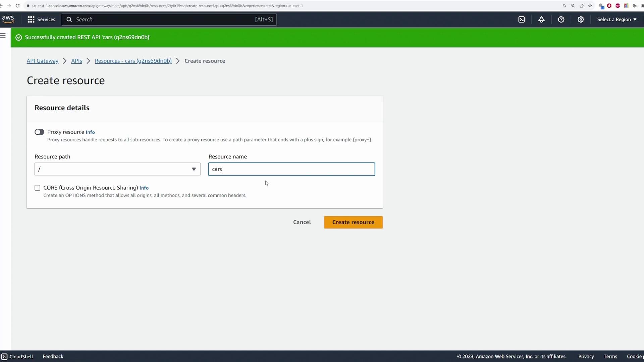The width and height of the screenshot is (644, 362).
Task: Open the notifications bell icon
Action: pos(541,19)
